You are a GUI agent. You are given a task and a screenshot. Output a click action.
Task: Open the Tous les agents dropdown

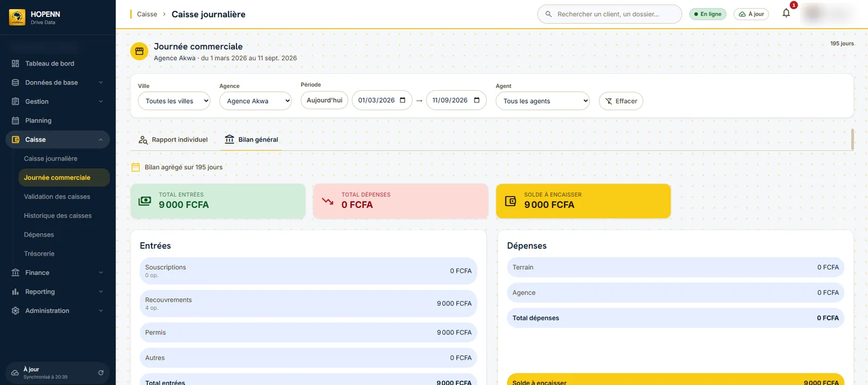pos(542,101)
